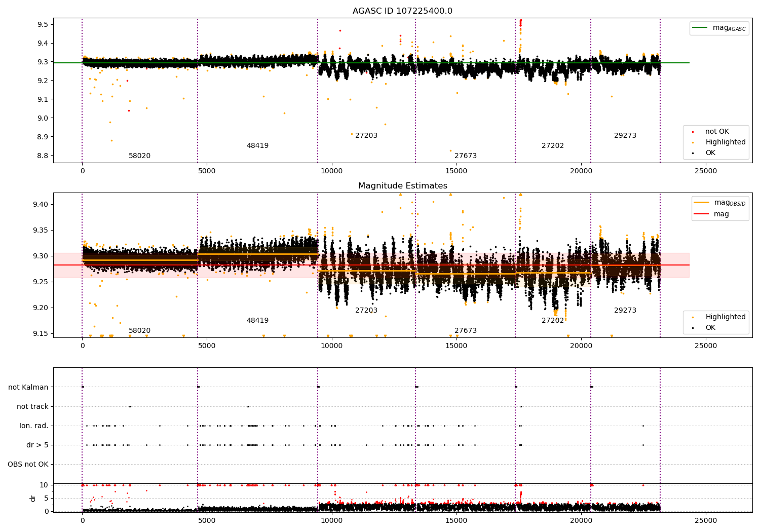
Task: Click the 9.35 tick on Magnitude Estimates axis
Action: tap(41, 231)
